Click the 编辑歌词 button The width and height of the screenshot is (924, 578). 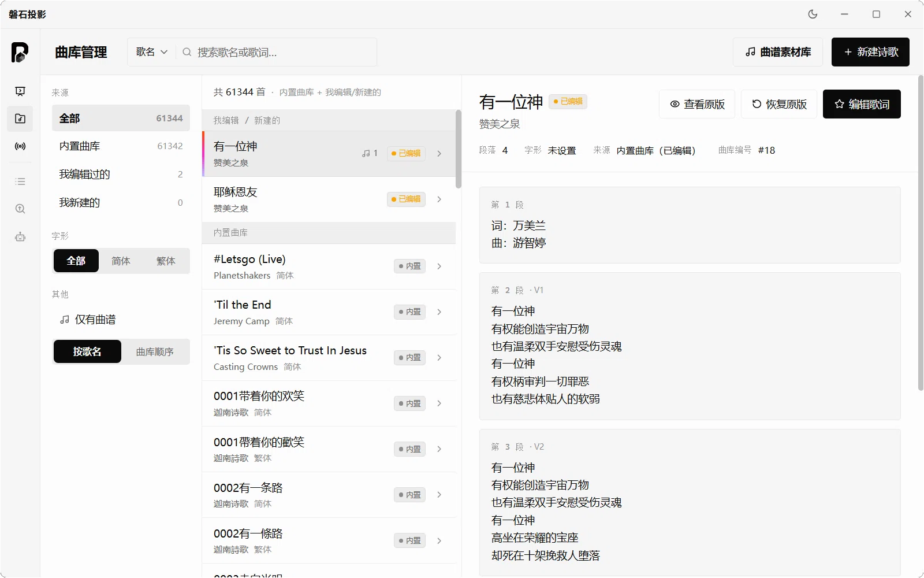tap(862, 104)
